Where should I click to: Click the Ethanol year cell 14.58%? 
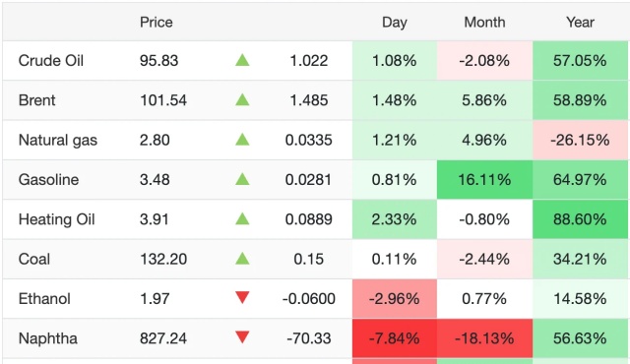click(x=580, y=299)
